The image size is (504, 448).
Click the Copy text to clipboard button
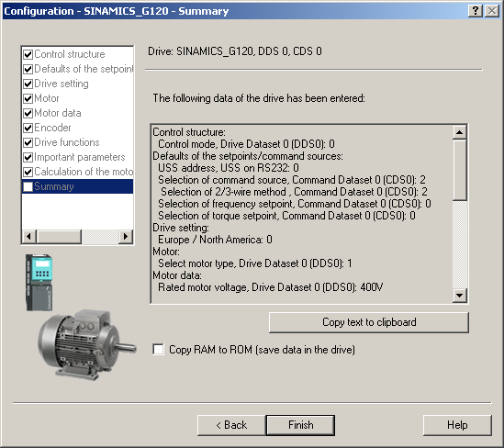(369, 322)
